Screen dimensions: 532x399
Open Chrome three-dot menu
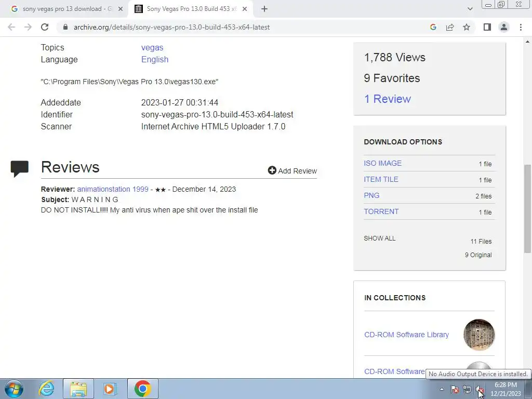(x=521, y=27)
